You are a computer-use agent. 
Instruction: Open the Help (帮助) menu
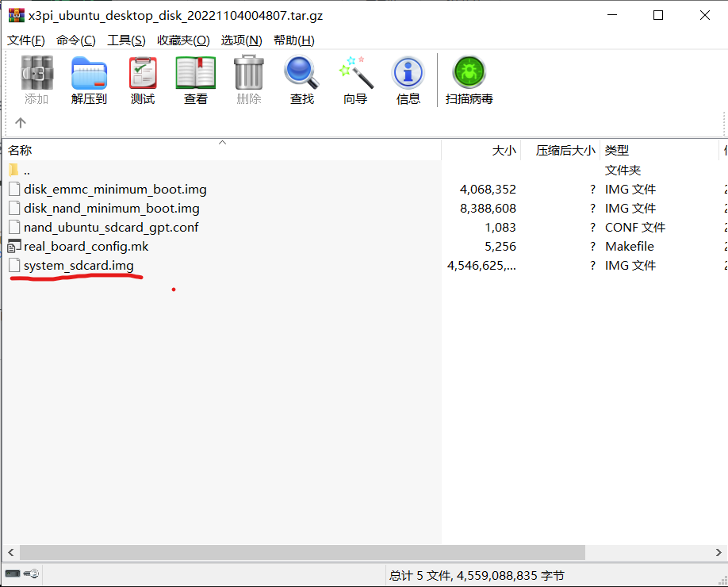[294, 40]
